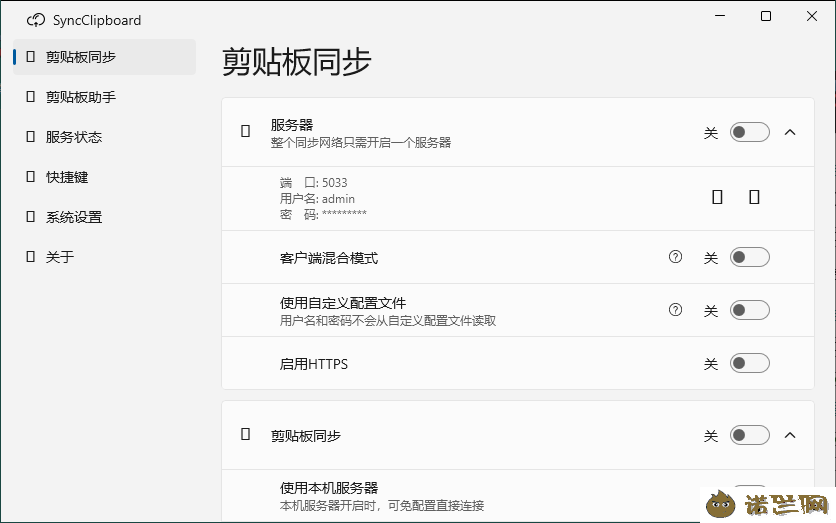Open the 剪贴板助手 sidebar page
This screenshot has width=836, height=523.
click(x=104, y=97)
